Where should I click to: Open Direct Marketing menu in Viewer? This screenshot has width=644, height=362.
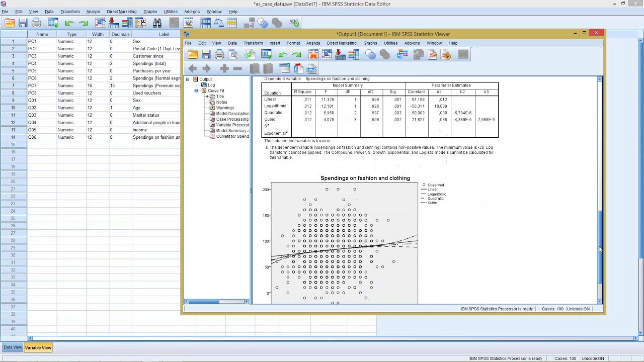[342, 43]
